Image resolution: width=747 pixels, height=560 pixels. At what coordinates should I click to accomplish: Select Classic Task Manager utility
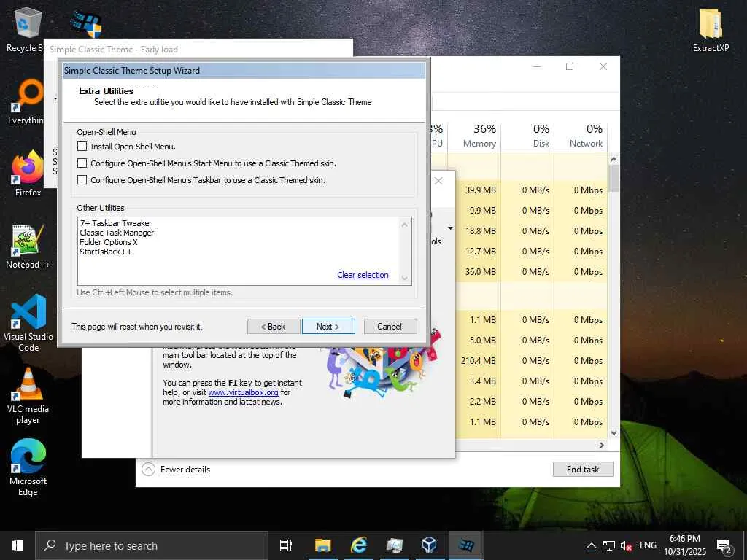pos(117,233)
